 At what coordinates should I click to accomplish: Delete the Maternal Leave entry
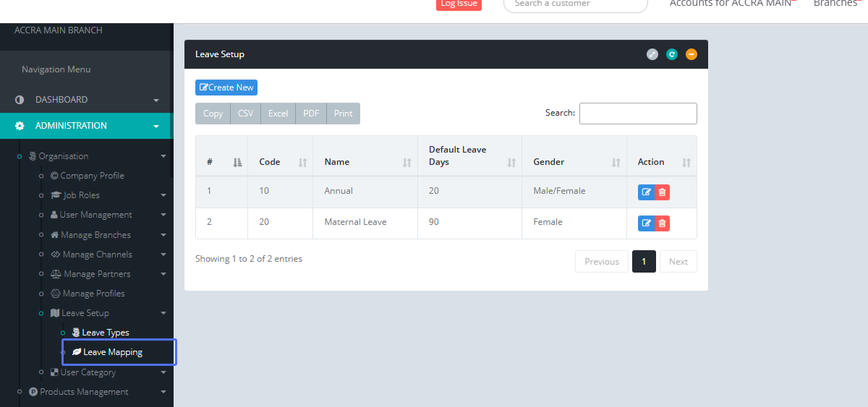(662, 223)
